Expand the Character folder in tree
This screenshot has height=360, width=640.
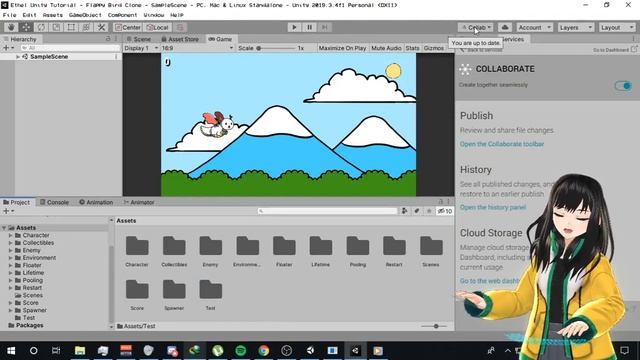click(11, 236)
